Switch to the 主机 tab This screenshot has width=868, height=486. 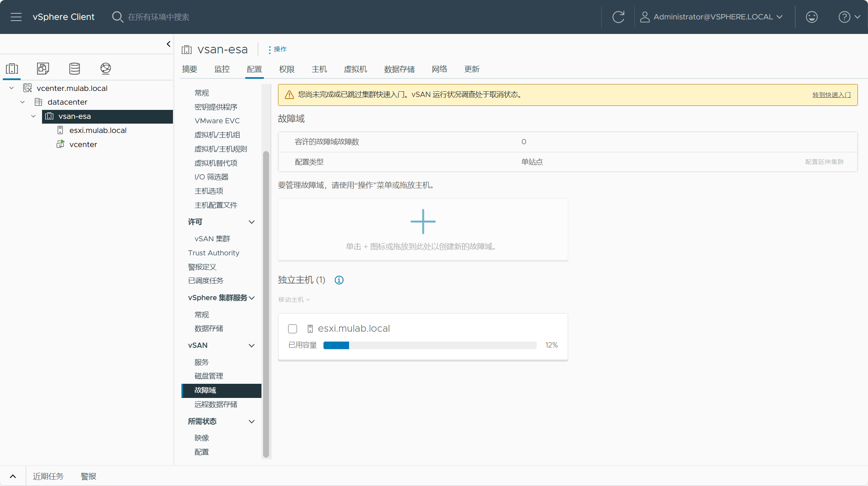coord(319,69)
